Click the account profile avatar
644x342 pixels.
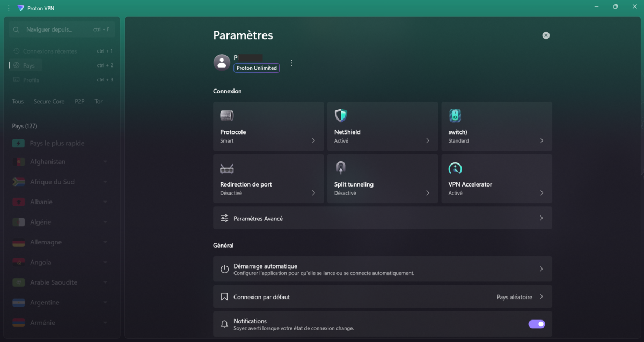[x=222, y=62]
